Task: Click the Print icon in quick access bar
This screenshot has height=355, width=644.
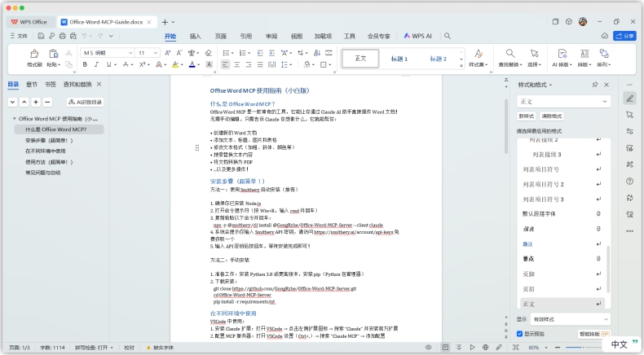Action: click(63, 36)
